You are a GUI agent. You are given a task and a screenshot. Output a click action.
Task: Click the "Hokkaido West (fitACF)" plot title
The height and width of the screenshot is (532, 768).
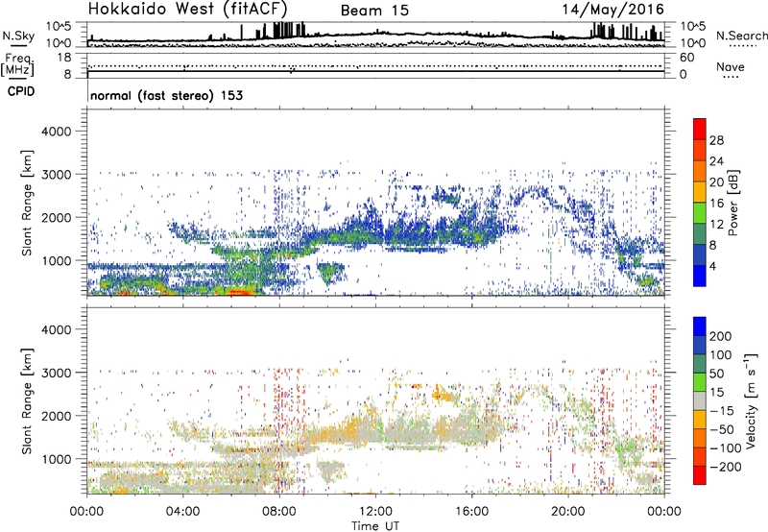tap(187, 9)
